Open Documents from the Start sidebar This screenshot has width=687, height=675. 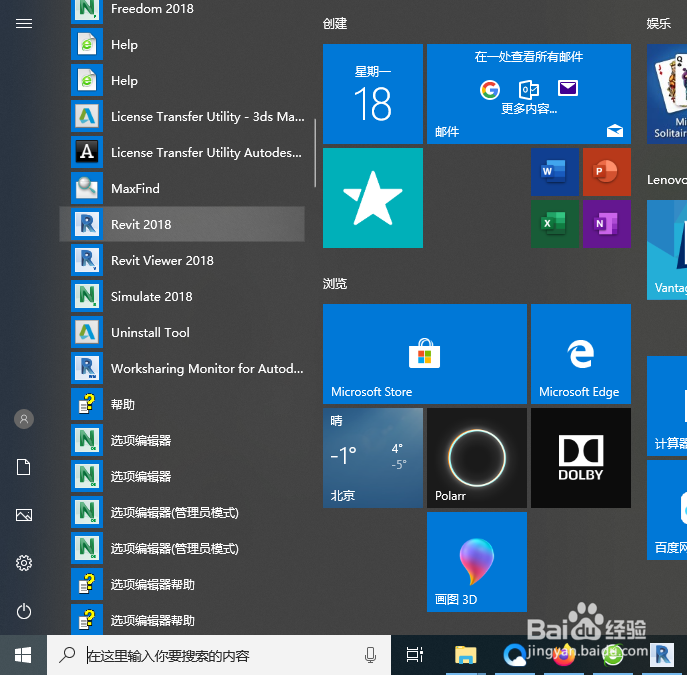pos(24,467)
